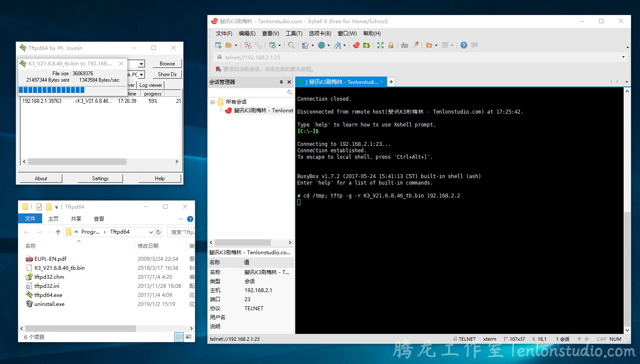640x364 pixels.
Task: Click About button in Tftpd64
Action: (x=41, y=179)
